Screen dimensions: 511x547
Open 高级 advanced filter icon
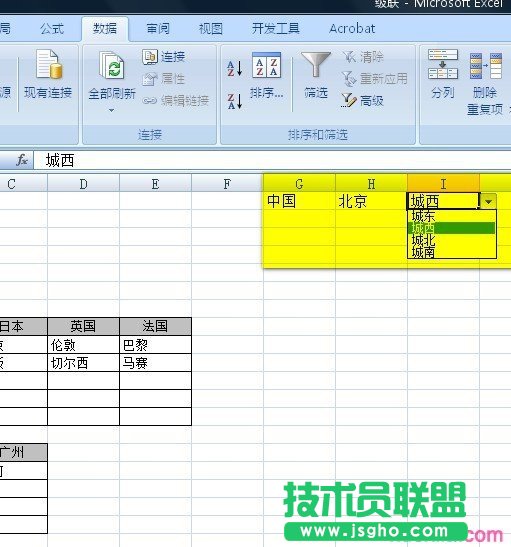(348, 100)
